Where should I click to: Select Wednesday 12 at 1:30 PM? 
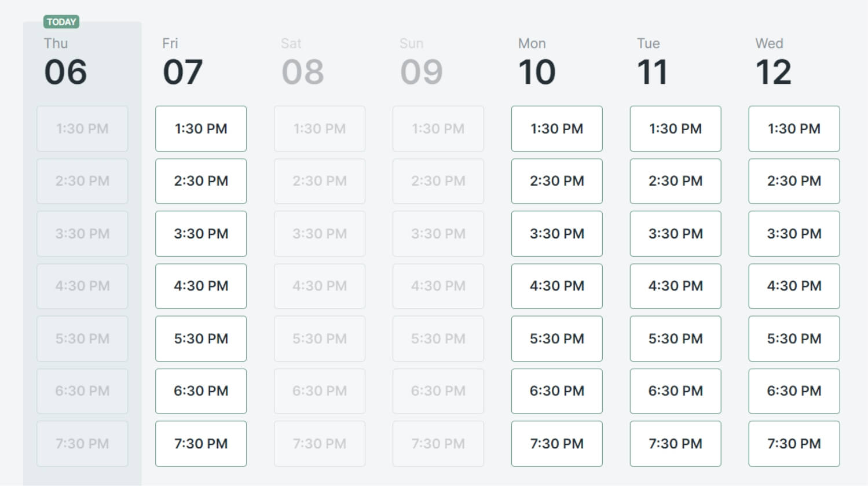[x=794, y=128]
